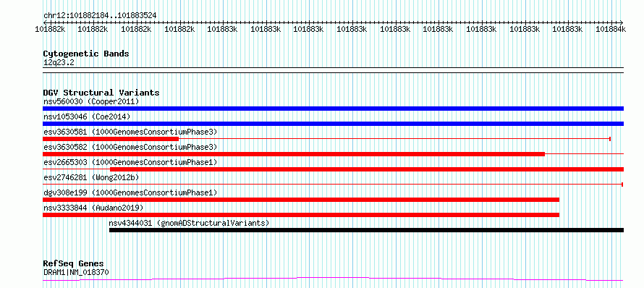Open variant label esv3630582
The width and height of the screenshot is (644, 288).
pos(130,147)
